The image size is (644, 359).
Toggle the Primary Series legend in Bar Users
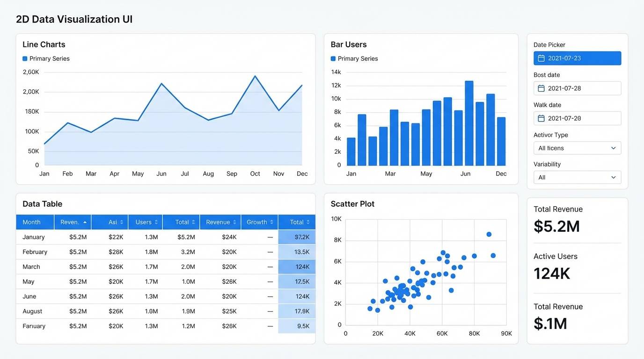(x=333, y=58)
